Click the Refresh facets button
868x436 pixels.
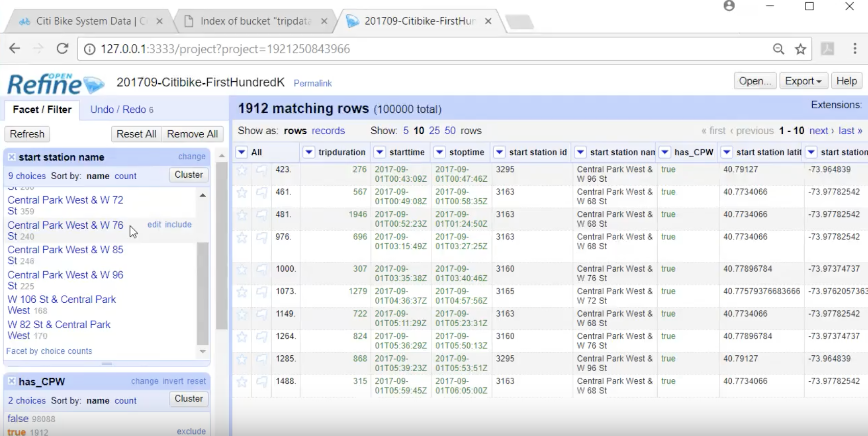point(27,134)
